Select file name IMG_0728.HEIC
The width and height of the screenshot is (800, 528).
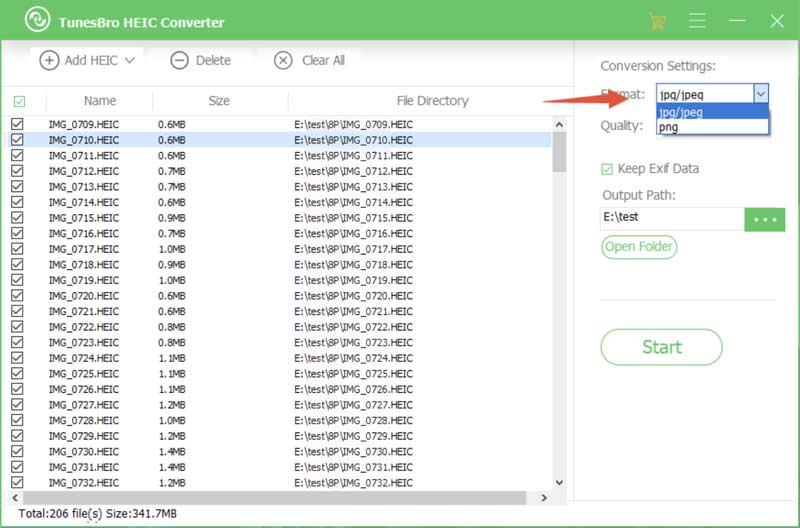84,420
